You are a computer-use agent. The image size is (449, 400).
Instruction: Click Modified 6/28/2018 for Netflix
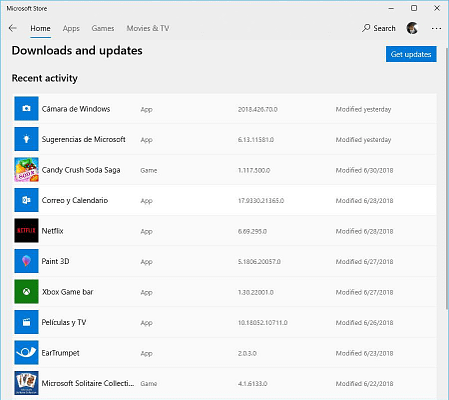364,231
